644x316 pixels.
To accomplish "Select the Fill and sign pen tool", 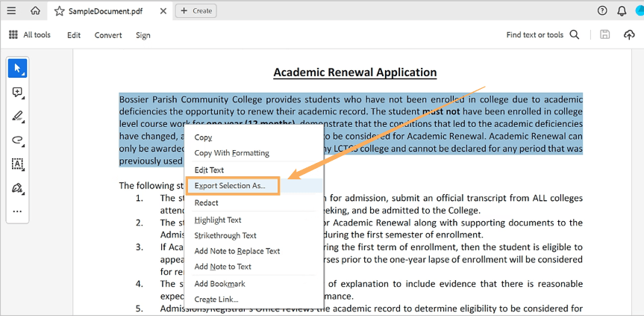I will (x=18, y=188).
